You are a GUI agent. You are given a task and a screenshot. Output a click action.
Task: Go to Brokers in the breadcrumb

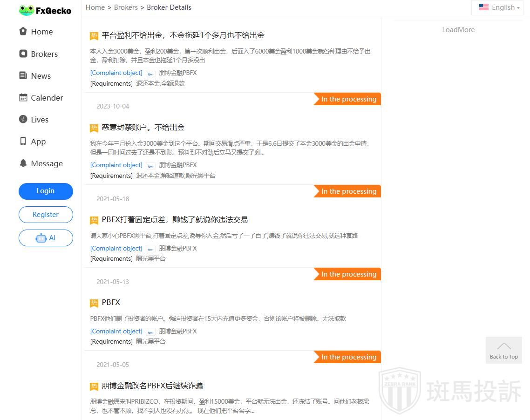tap(126, 7)
